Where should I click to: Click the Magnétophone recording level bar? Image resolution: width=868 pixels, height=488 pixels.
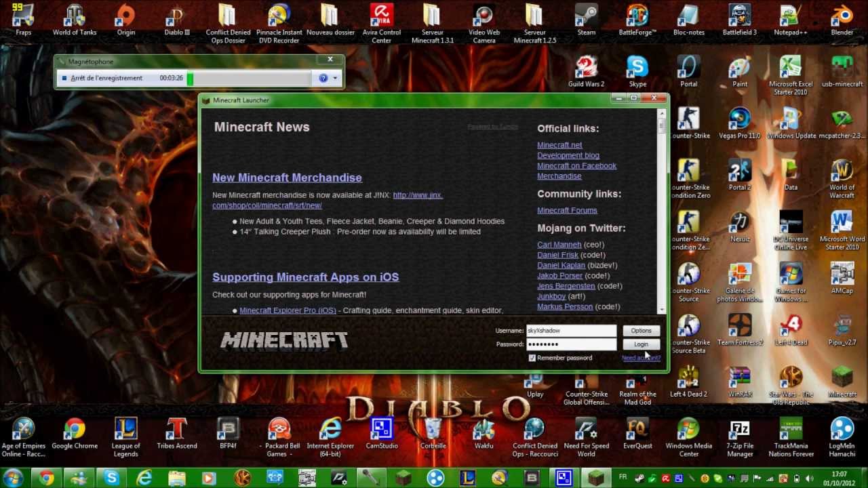point(249,78)
